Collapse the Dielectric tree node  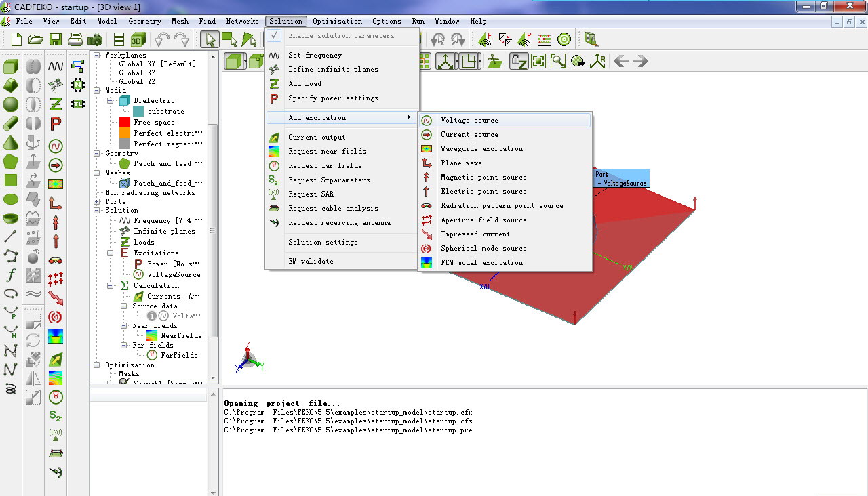[x=111, y=100]
